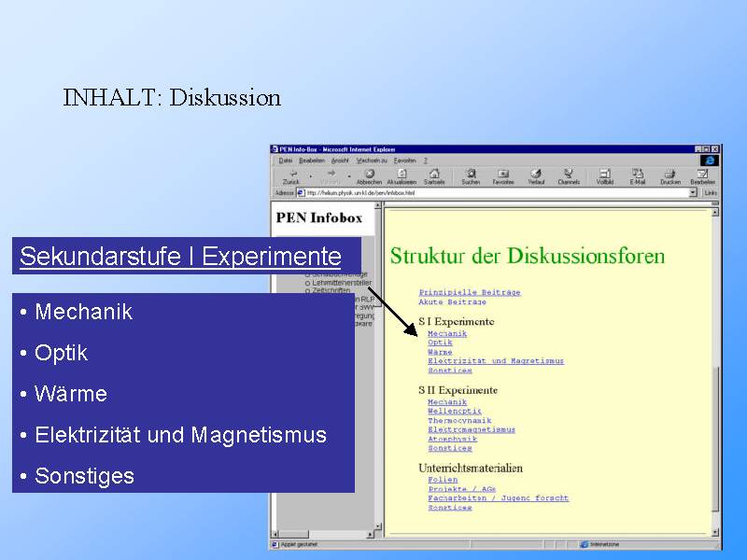Image resolution: width=747 pixels, height=560 pixels.
Task: Go to the Startseite home icon
Action: coord(434,174)
